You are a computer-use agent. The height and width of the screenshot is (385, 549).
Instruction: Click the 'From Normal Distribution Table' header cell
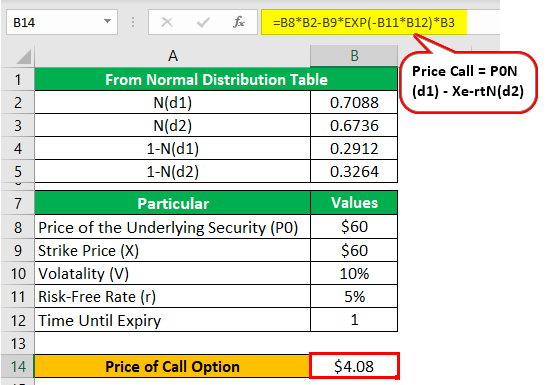pos(216,79)
